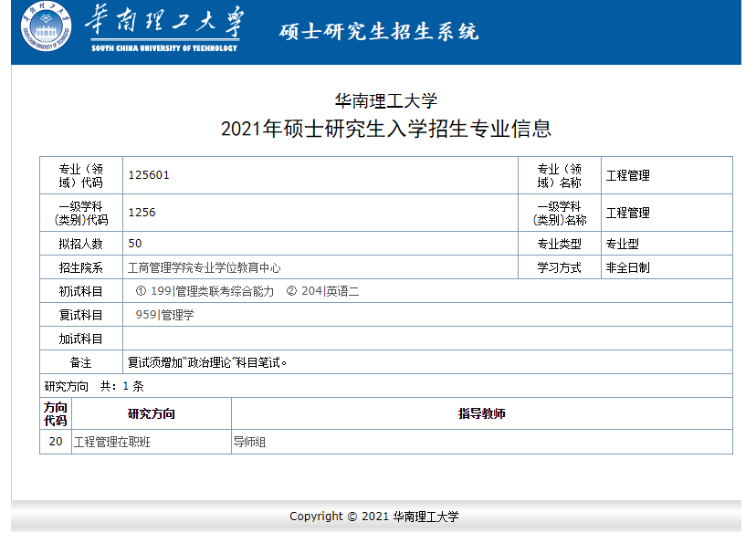Image resolution: width=756 pixels, height=543 pixels.
Task: Click the 专业（领域）名称 label cell
Action: point(560,175)
